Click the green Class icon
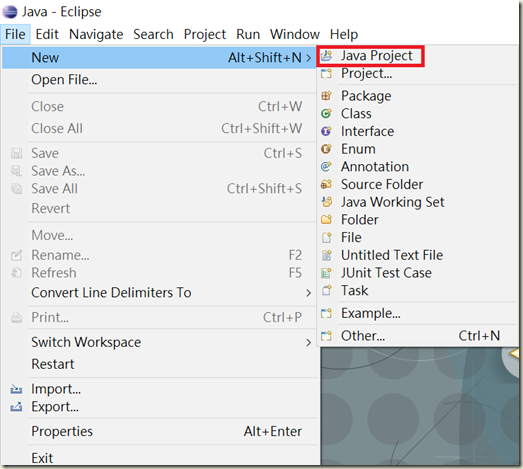Image resolution: width=523 pixels, height=469 pixels. [327, 114]
